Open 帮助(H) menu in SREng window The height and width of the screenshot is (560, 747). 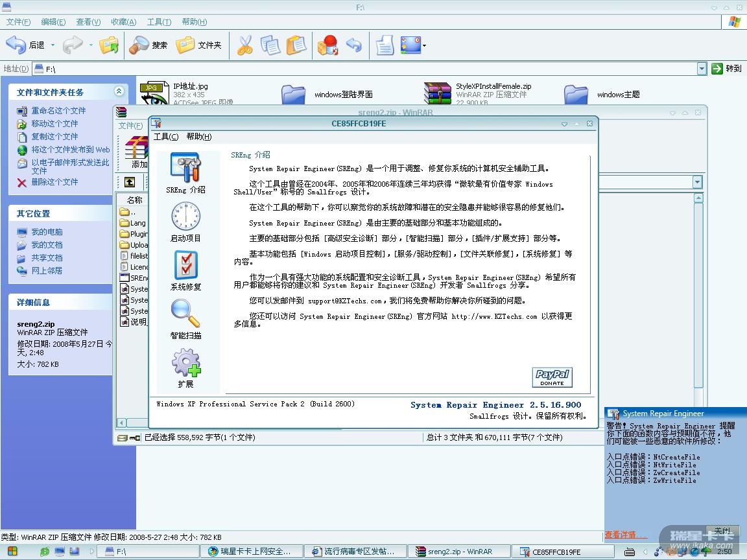coord(198,137)
